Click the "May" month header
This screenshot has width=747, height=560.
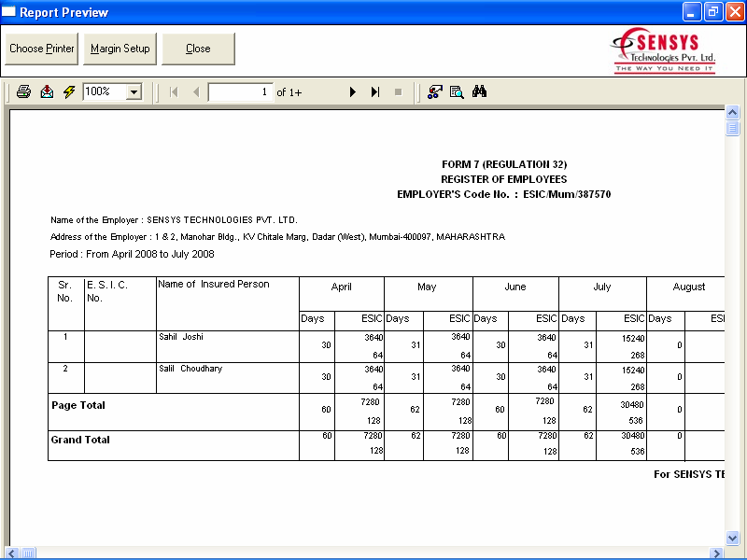tap(427, 287)
